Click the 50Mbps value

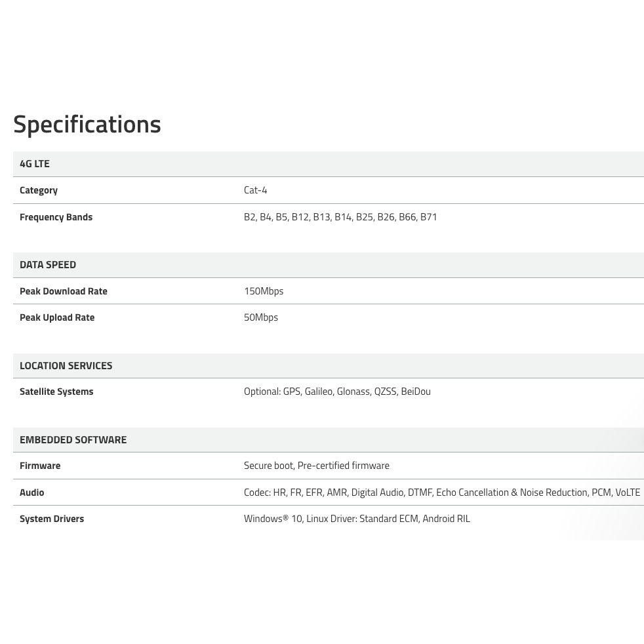pos(261,317)
